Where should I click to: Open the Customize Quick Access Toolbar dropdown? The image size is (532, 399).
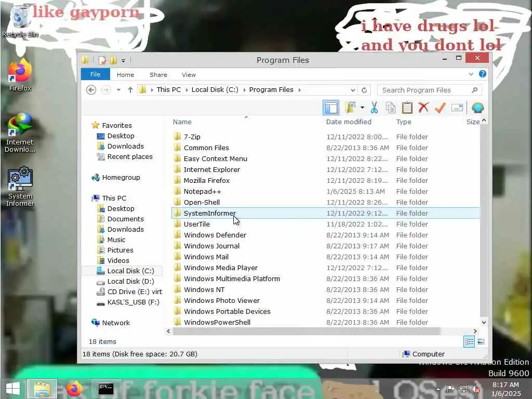tap(124, 61)
